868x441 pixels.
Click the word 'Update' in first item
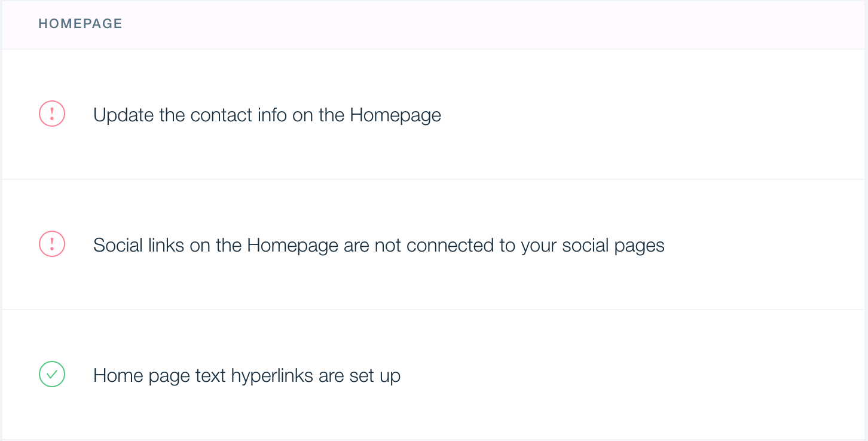tap(124, 115)
